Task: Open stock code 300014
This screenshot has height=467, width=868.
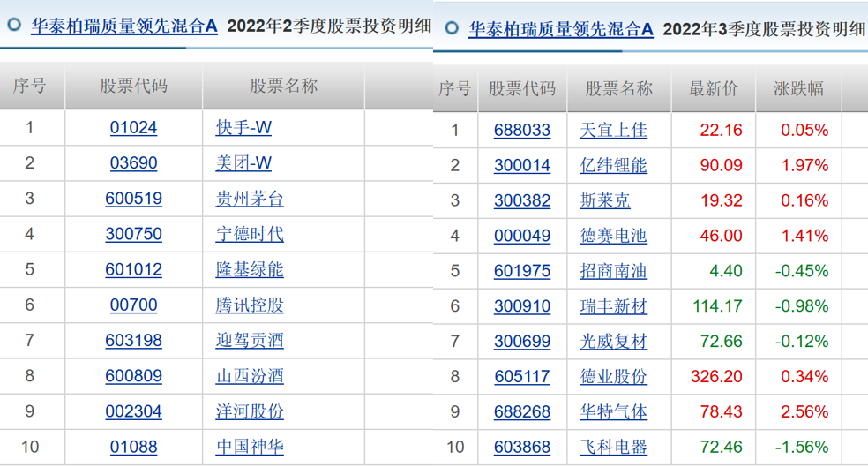Action: tap(522, 165)
